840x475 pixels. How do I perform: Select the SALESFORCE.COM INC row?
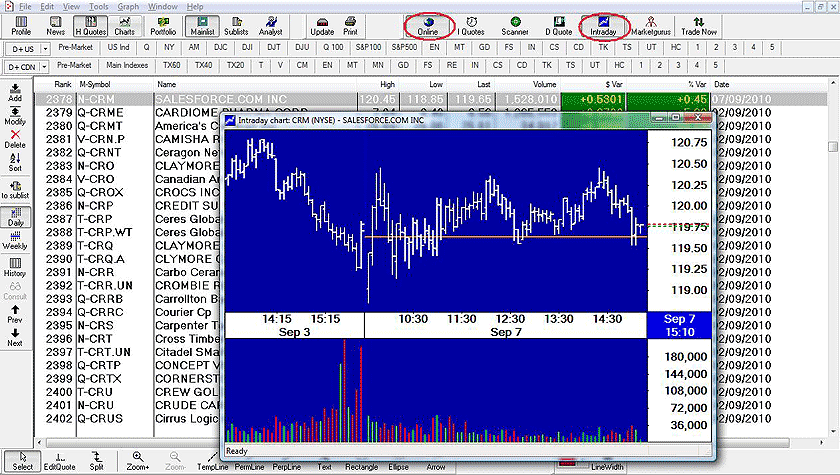pyautogui.click(x=431, y=99)
